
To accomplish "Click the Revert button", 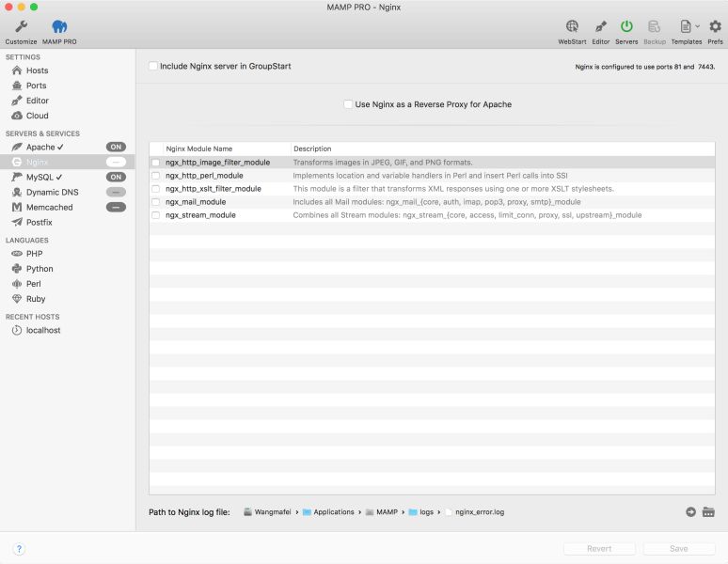I will tap(599, 549).
